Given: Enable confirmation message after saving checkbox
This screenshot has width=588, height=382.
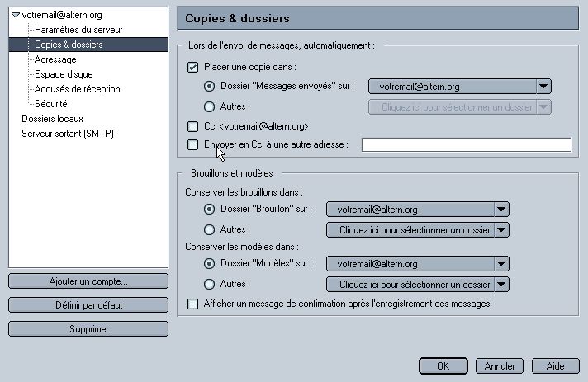Looking at the screenshot, I should [192, 304].
